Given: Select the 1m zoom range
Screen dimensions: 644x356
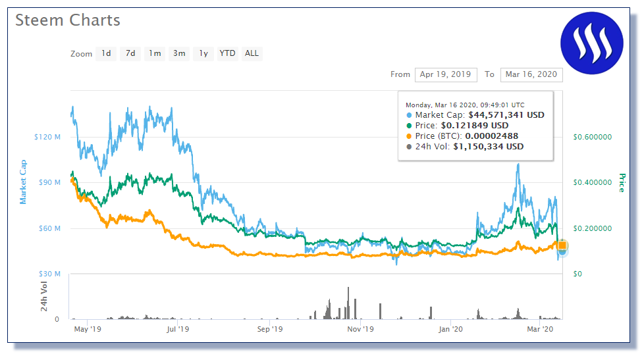Looking at the screenshot, I should [155, 53].
